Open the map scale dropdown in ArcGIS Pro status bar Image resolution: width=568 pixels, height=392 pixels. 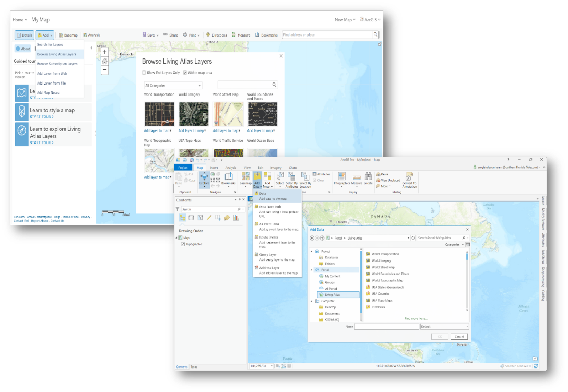click(x=271, y=366)
